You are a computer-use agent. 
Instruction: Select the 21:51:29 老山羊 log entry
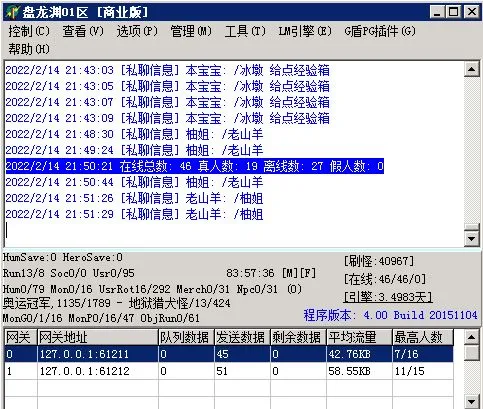(x=134, y=214)
